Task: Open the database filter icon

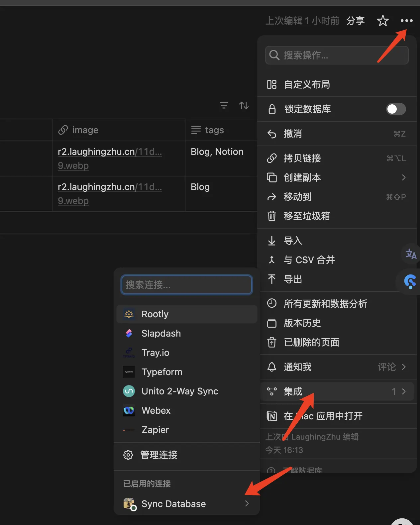Action: pos(224,106)
